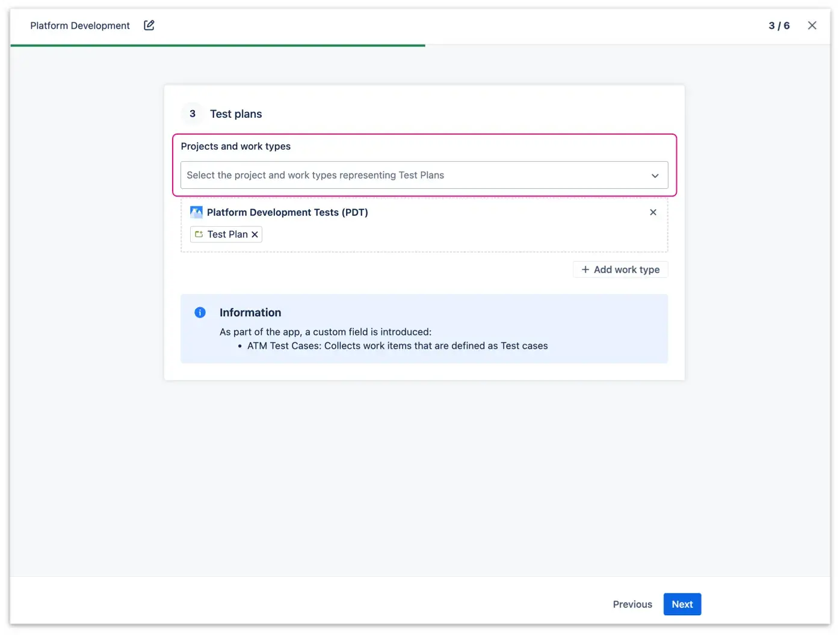Expand the Test Plans selection chevron

655,175
